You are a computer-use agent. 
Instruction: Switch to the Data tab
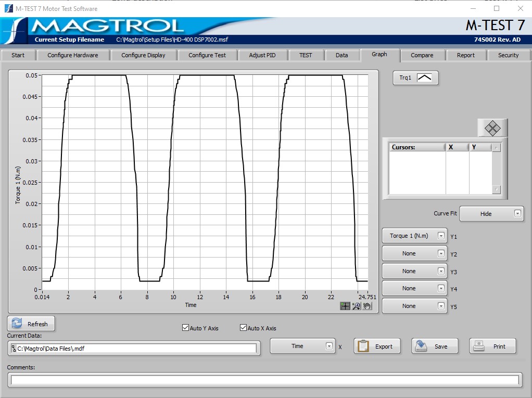pyautogui.click(x=342, y=55)
